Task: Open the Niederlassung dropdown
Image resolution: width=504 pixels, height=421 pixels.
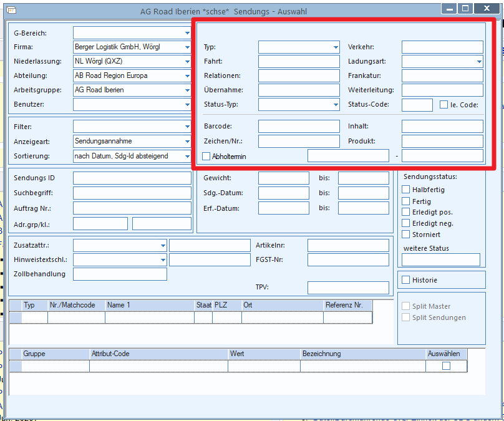Action: click(187, 61)
